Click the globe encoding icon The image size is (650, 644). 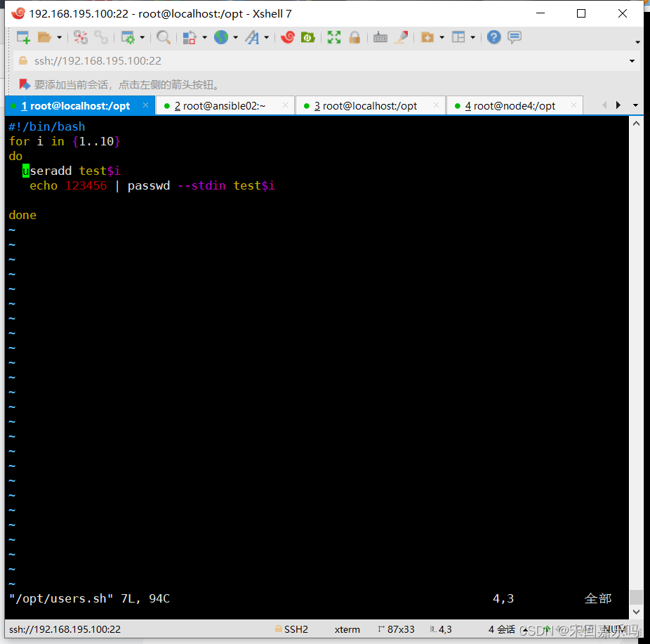tap(221, 37)
